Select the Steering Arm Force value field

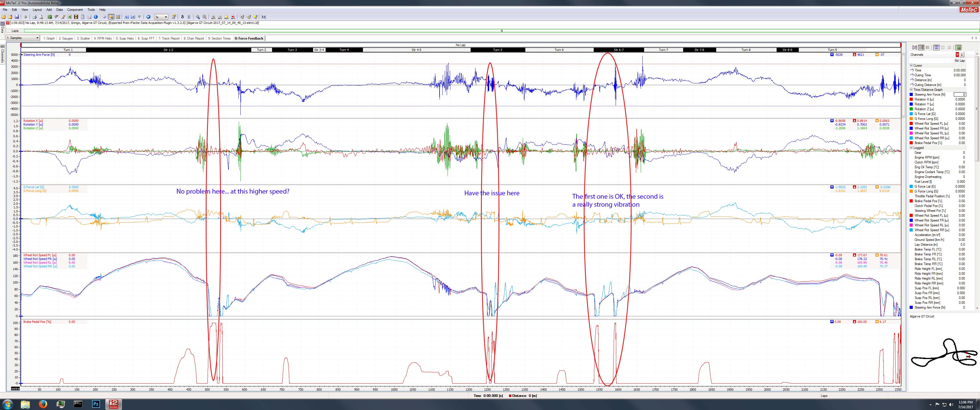pyautogui.click(x=960, y=95)
